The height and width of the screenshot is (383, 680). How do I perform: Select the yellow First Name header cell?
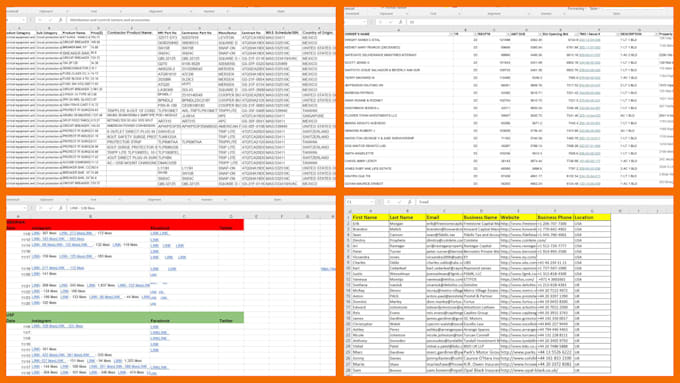click(x=370, y=217)
